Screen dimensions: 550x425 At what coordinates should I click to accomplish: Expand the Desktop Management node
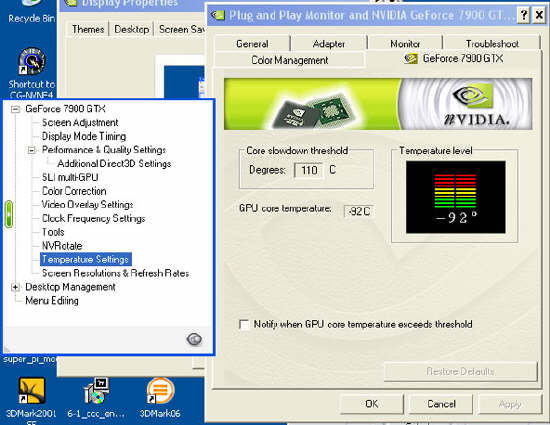click(15, 287)
